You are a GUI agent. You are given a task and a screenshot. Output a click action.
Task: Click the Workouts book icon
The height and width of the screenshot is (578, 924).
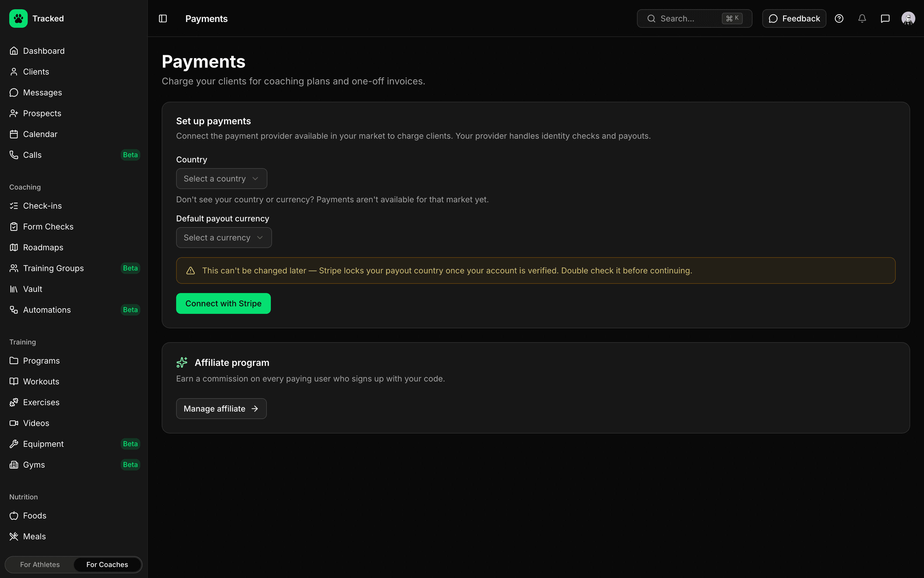[x=14, y=381]
